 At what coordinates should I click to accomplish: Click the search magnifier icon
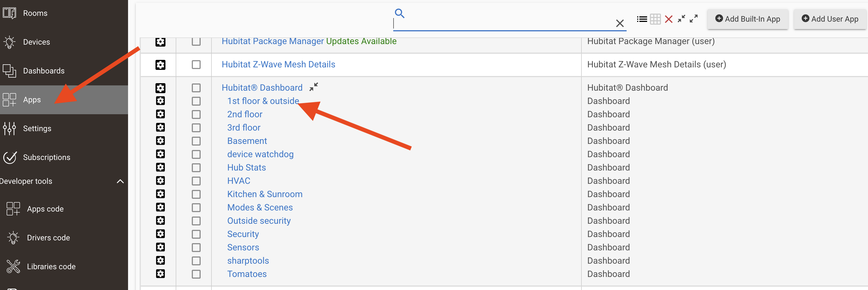400,13
